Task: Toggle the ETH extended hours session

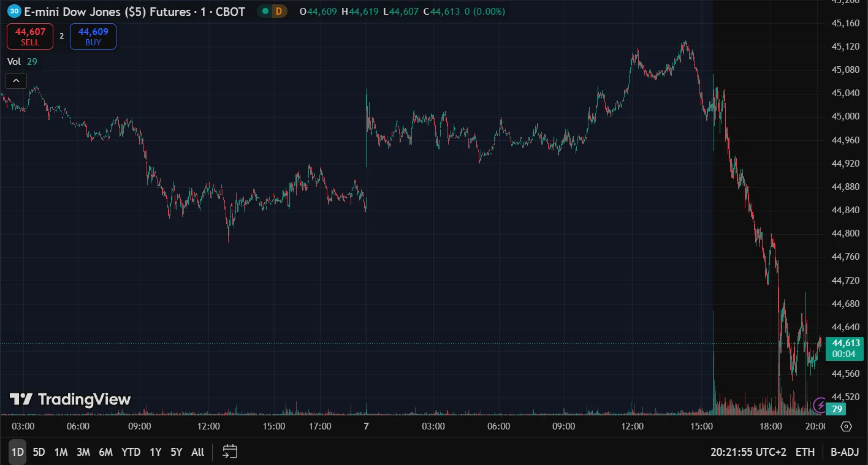Action: (x=805, y=452)
